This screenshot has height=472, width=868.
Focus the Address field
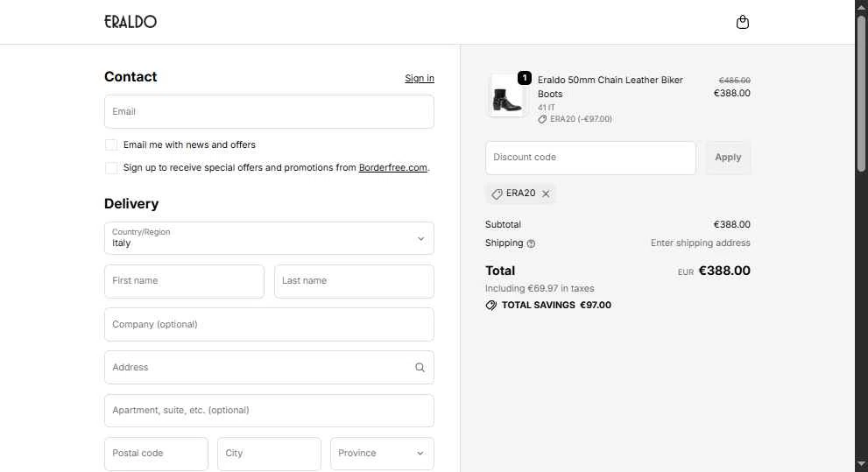pyautogui.click(x=269, y=368)
